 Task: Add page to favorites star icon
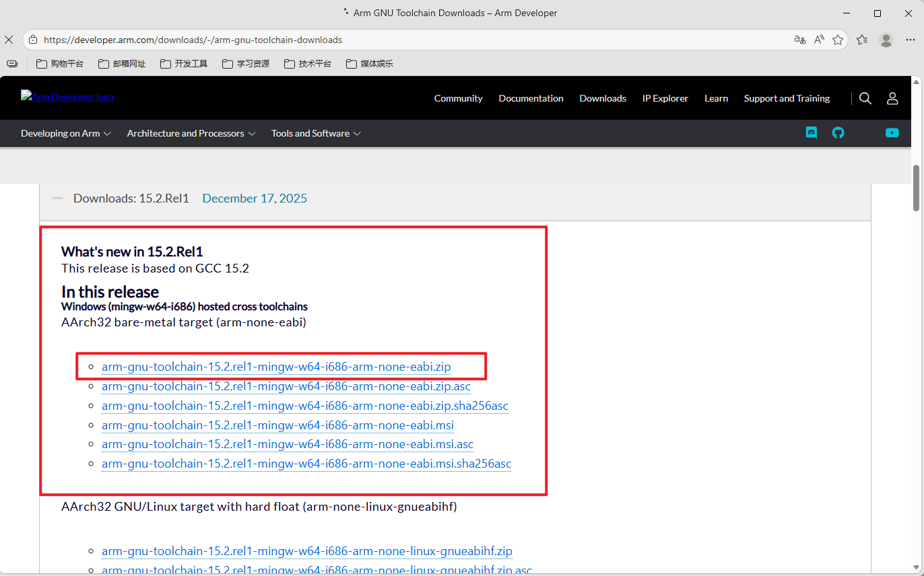(x=838, y=40)
